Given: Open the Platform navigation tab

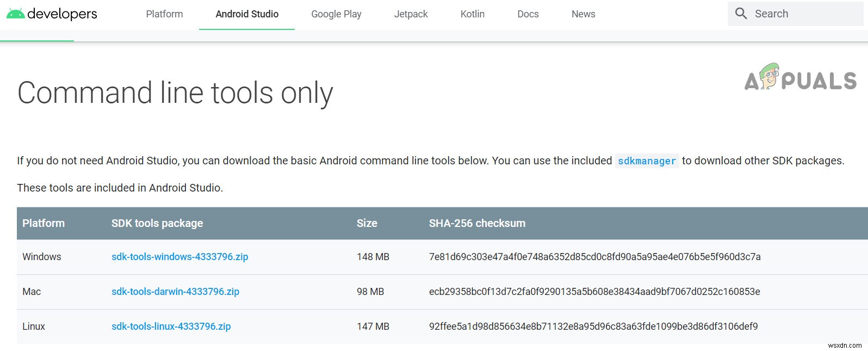Looking at the screenshot, I should (164, 14).
